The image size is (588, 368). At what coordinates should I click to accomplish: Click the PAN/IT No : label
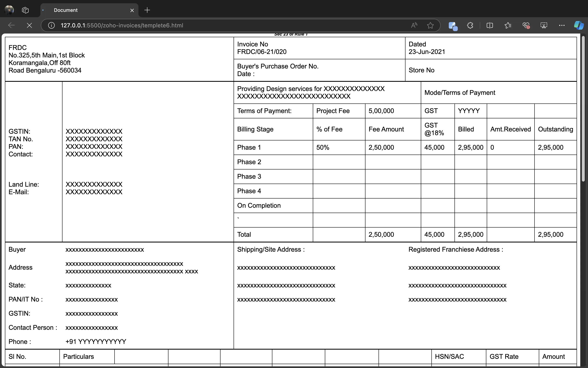click(26, 299)
